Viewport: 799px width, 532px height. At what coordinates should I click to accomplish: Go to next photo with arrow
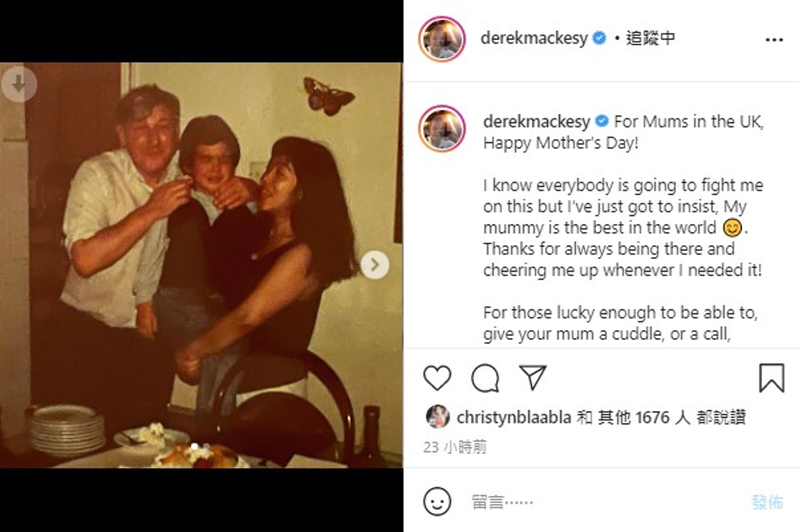pyautogui.click(x=375, y=265)
